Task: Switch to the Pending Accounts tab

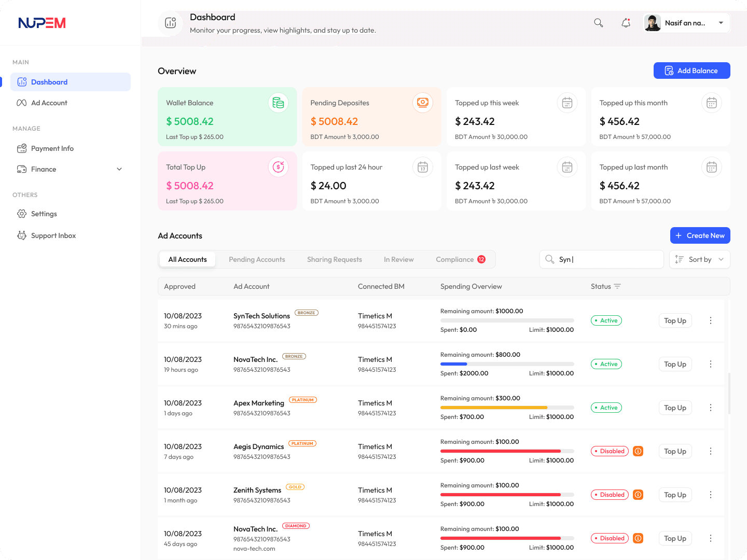Action: click(257, 259)
